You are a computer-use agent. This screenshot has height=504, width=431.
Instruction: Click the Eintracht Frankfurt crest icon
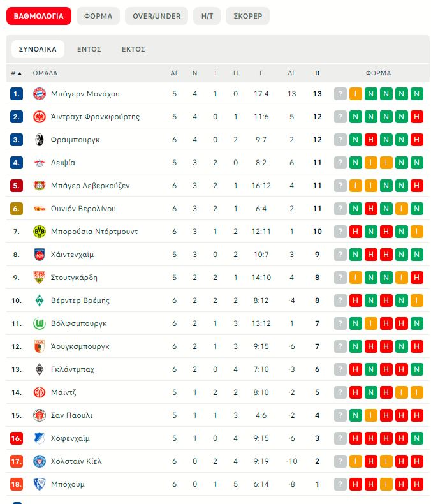[x=40, y=117]
